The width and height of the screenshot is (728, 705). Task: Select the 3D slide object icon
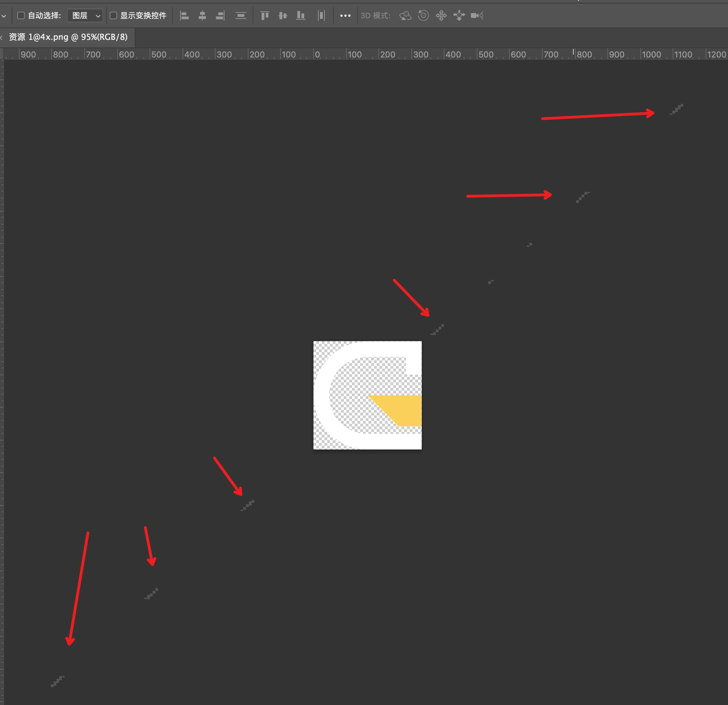[459, 15]
